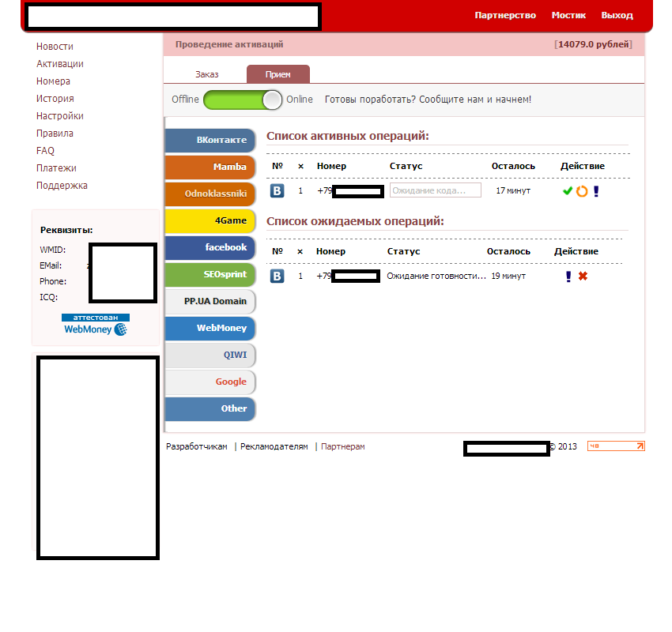Select the Odnoklassniki service tab

tap(210, 194)
